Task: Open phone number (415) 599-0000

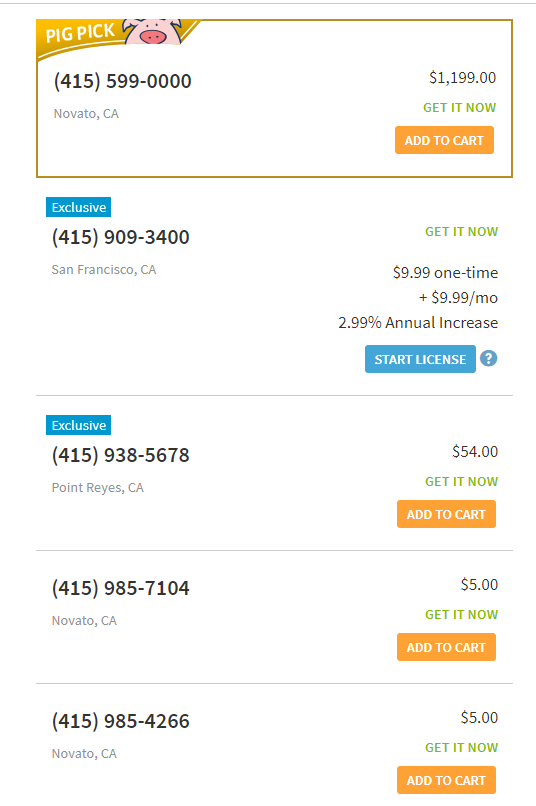Action: pyautogui.click(x=122, y=81)
